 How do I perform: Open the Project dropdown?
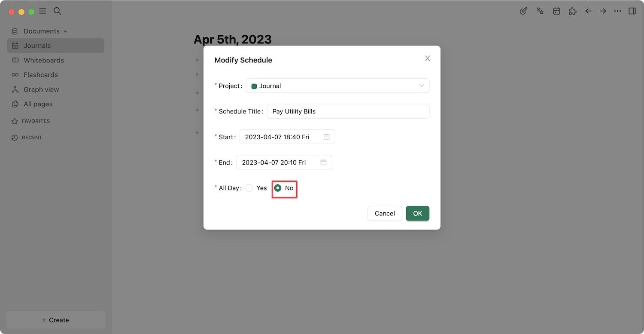(337, 86)
